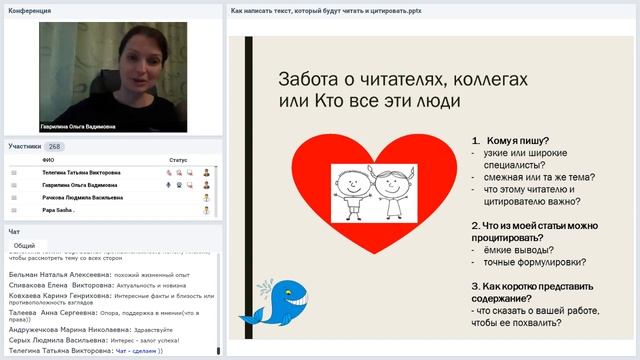Viewport: 640px width, 360px height.
Task: Click chat message from Серых Людмила Васильевна
Action: coord(94,340)
